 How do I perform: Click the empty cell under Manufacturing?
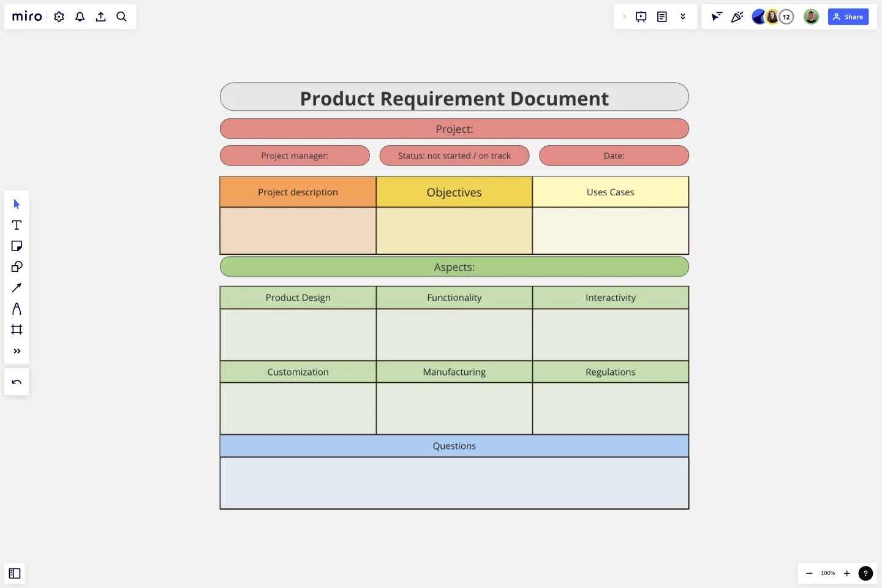point(454,409)
